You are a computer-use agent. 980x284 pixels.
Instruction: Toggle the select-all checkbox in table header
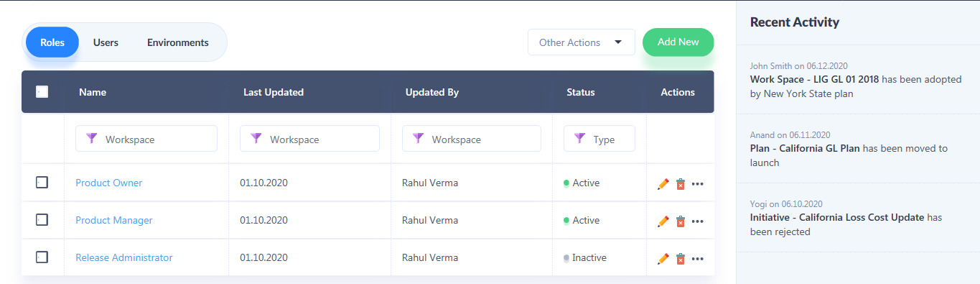coord(42,91)
